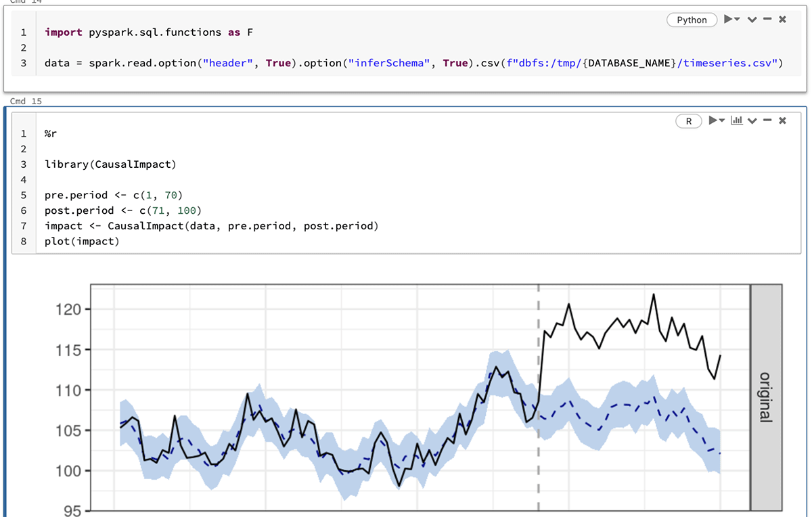Click the impact <- CausalImpact code line

point(211,226)
